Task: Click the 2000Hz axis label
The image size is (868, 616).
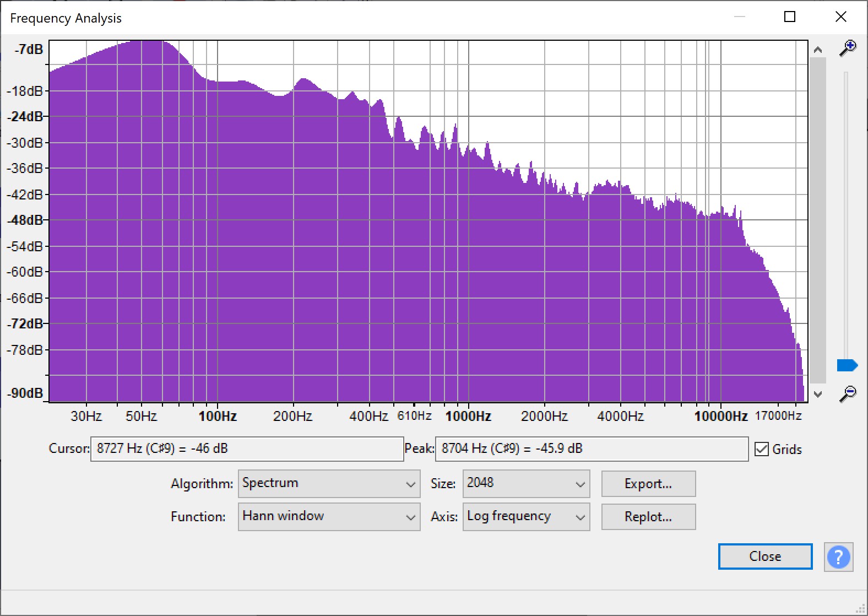Action: click(544, 416)
